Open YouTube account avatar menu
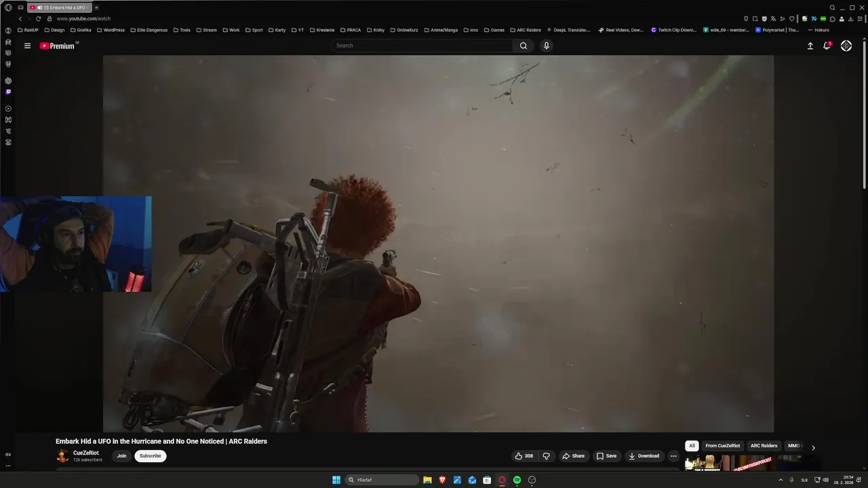This screenshot has width=868, height=488. 846,46
